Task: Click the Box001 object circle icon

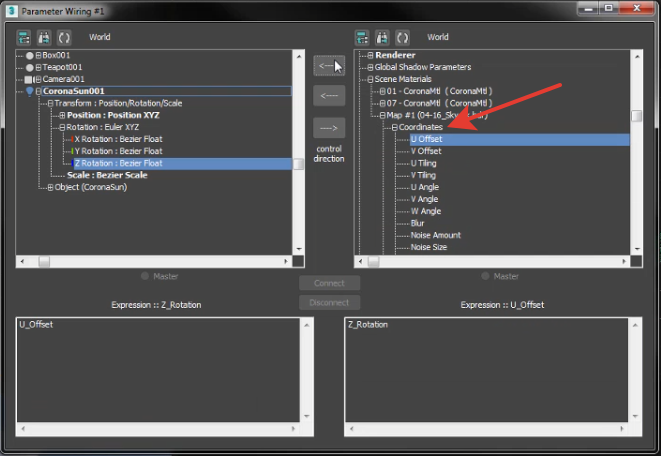Action: (30, 55)
